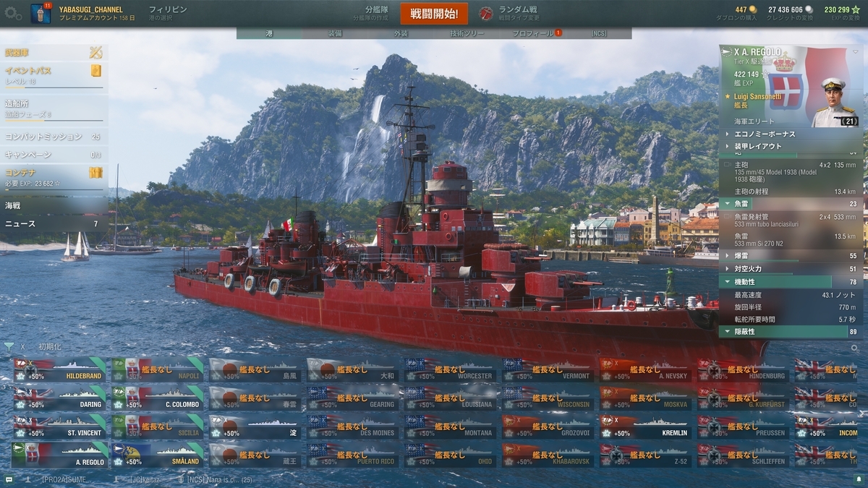This screenshot has width=868, height=488.
Task: Select the SMÅLAND ship thumbnail
Action: 157,455
